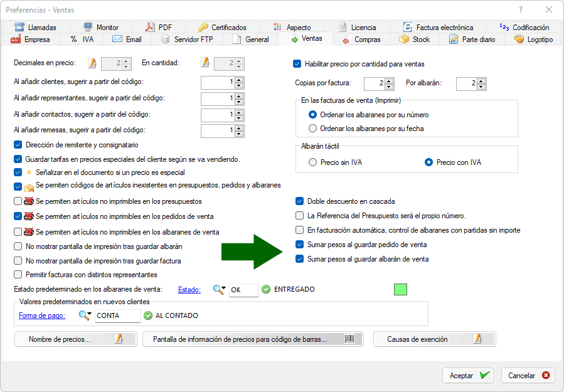Click the pencil icon next to Decimales en precio
Screen dimensions: 564x392
coord(93,63)
